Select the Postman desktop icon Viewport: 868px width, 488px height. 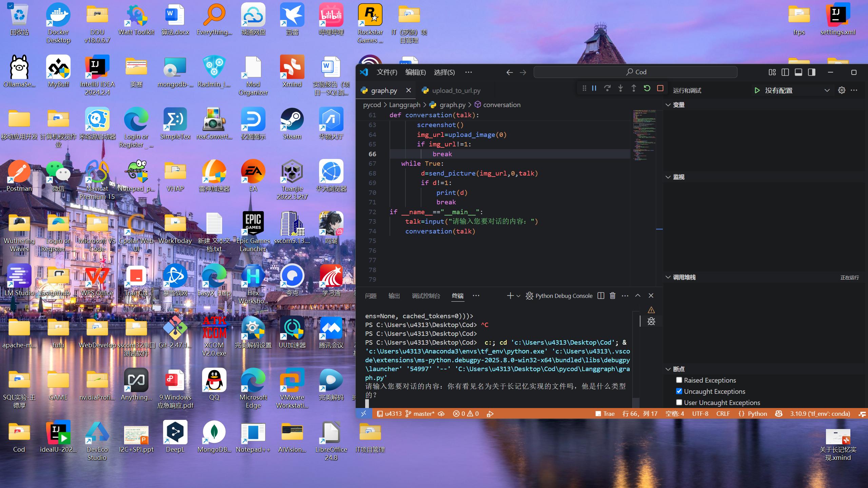click(19, 176)
